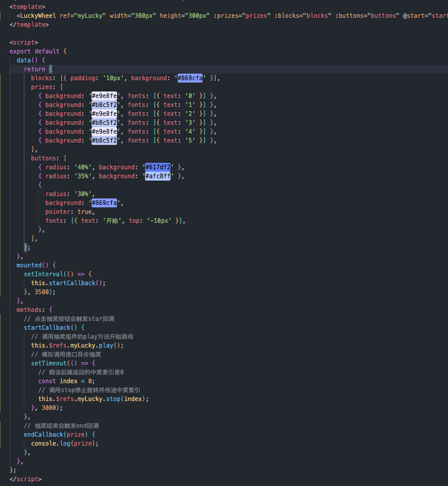Click the #869cfa color value in the blocks line
The image size is (448, 486).
[x=190, y=78]
